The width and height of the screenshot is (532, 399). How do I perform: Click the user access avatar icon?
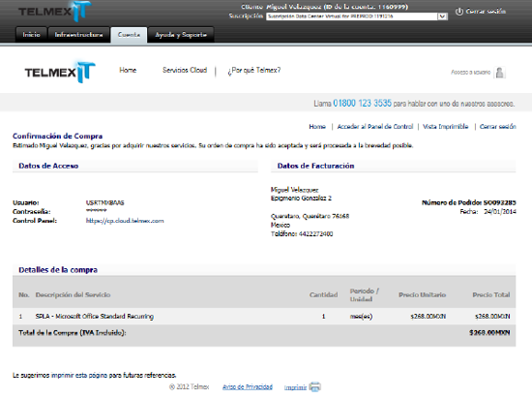coord(499,73)
